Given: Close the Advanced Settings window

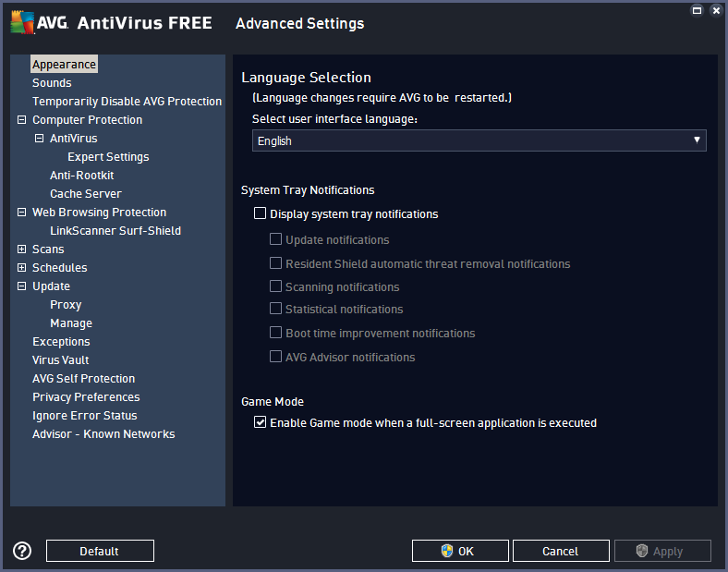Looking at the screenshot, I should click(716, 10).
